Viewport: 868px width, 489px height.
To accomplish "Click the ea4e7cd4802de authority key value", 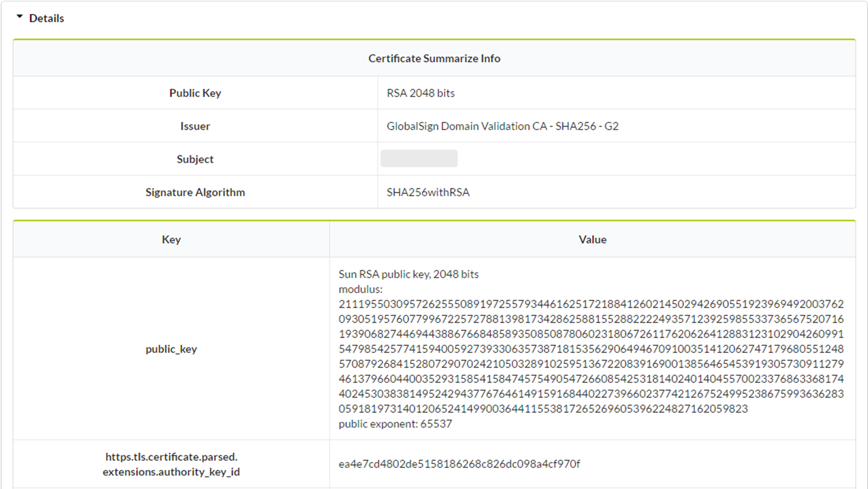I will click(459, 464).
